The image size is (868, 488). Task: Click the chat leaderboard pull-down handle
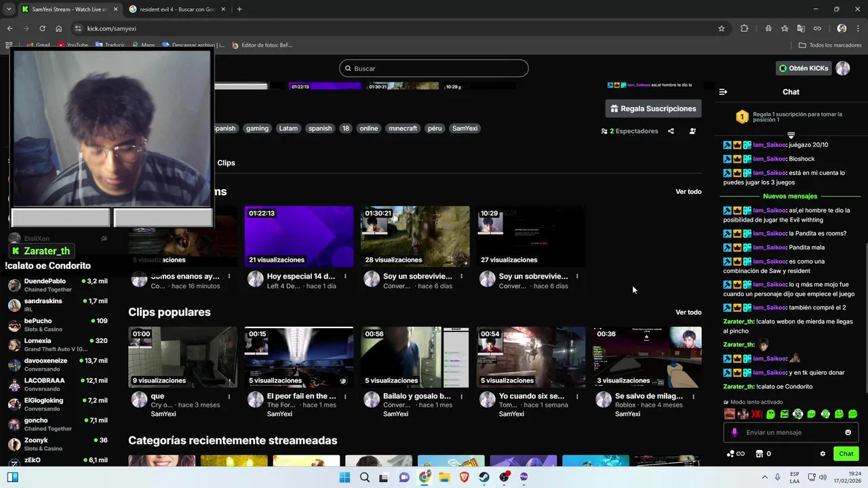click(x=791, y=136)
